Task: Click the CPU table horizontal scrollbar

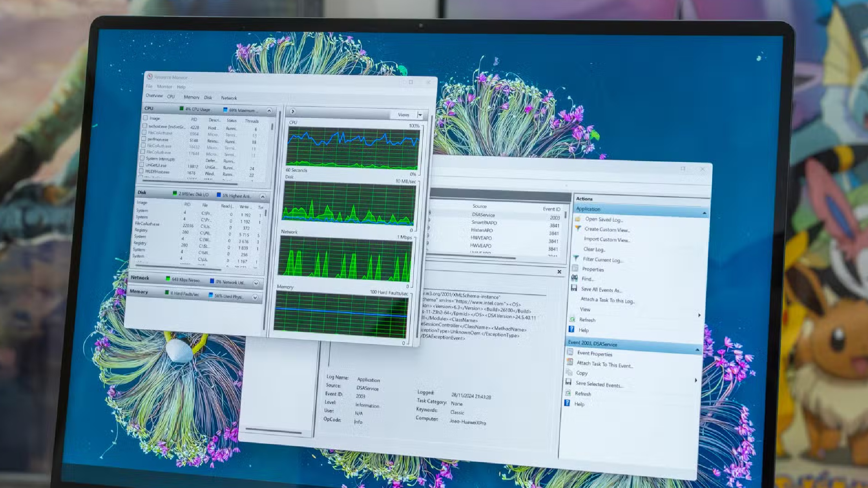Action: coord(190,183)
